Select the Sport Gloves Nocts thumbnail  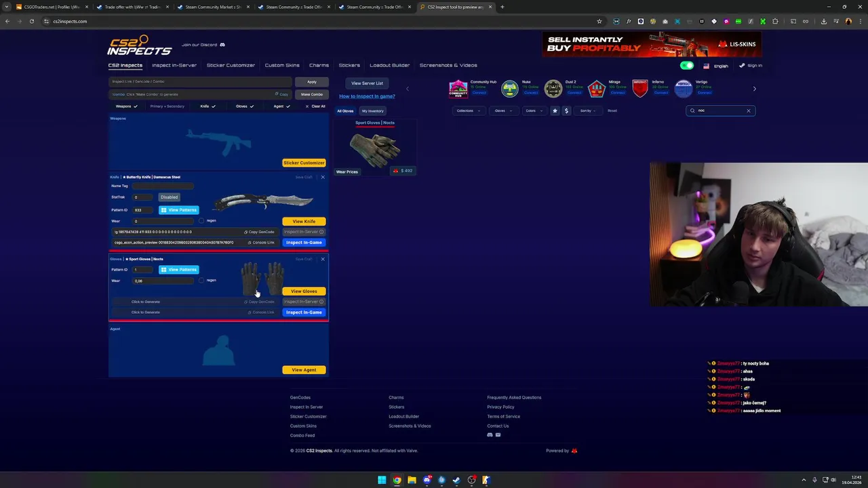pyautogui.click(x=375, y=149)
